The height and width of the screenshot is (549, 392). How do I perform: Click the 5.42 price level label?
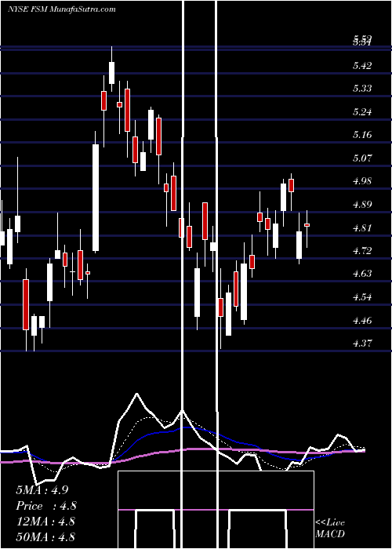click(x=362, y=66)
